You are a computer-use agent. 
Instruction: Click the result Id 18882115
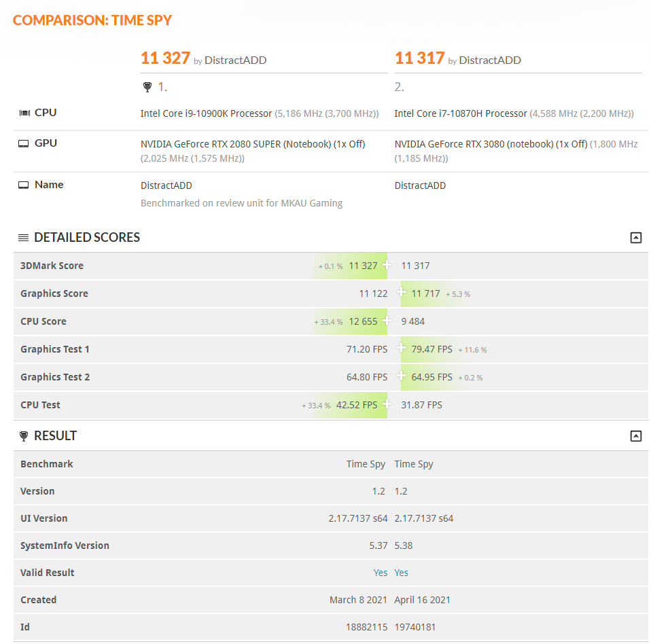(366, 627)
